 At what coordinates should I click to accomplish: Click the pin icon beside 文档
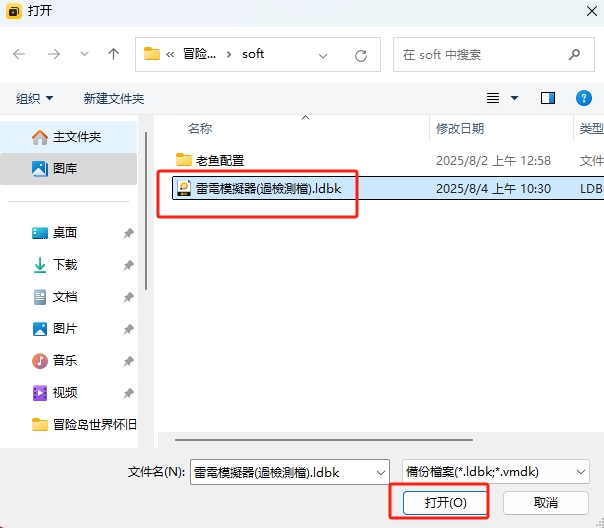pos(128,297)
